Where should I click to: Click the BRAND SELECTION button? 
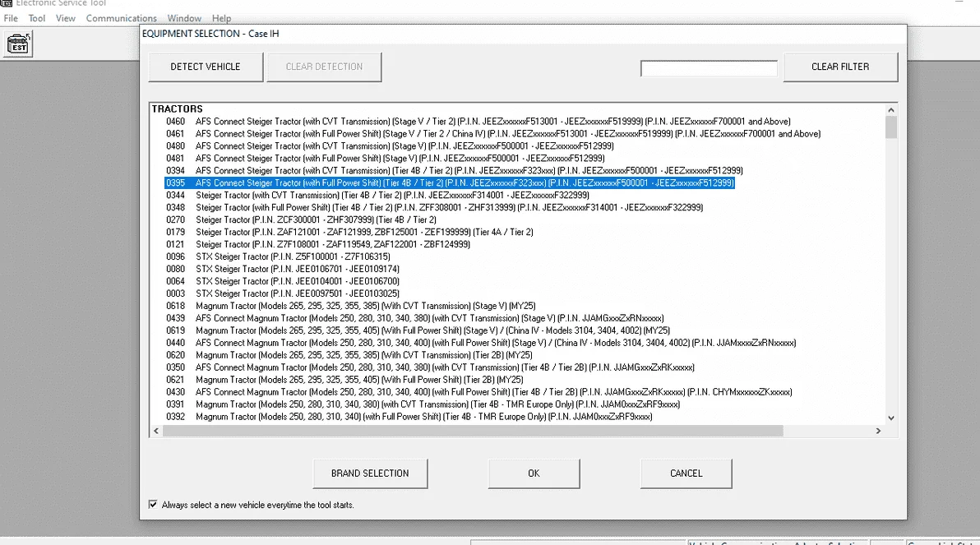(x=370, y=473)
